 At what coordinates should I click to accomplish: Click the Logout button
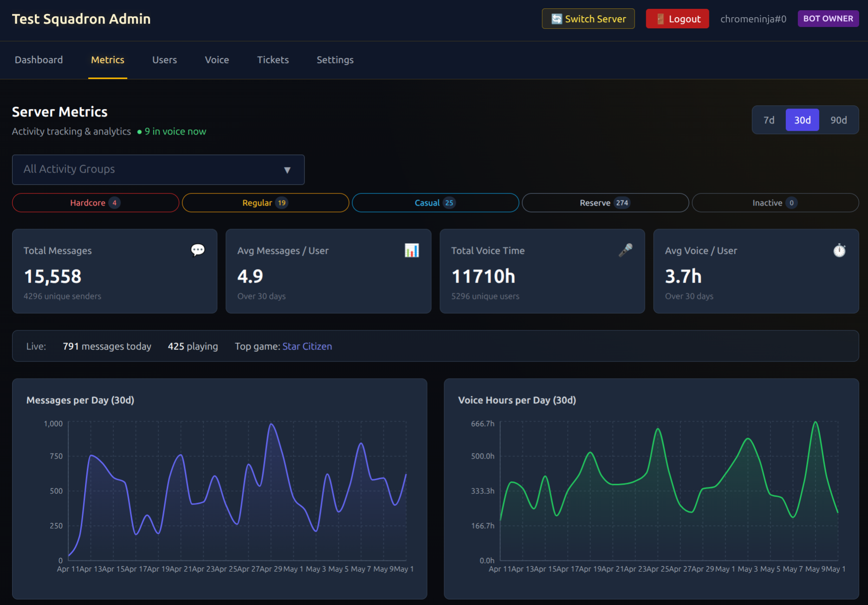[x=677, y=19]
